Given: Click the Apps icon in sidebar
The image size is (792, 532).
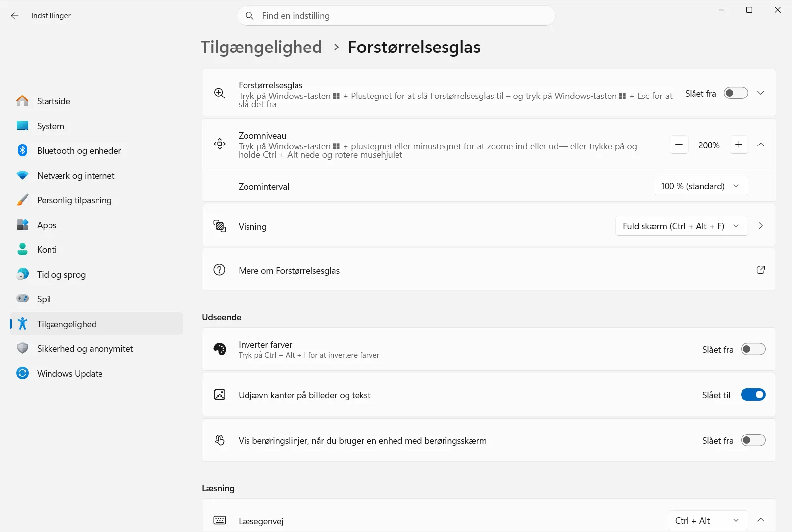Looking at the screenshot, I should [22, 225].
